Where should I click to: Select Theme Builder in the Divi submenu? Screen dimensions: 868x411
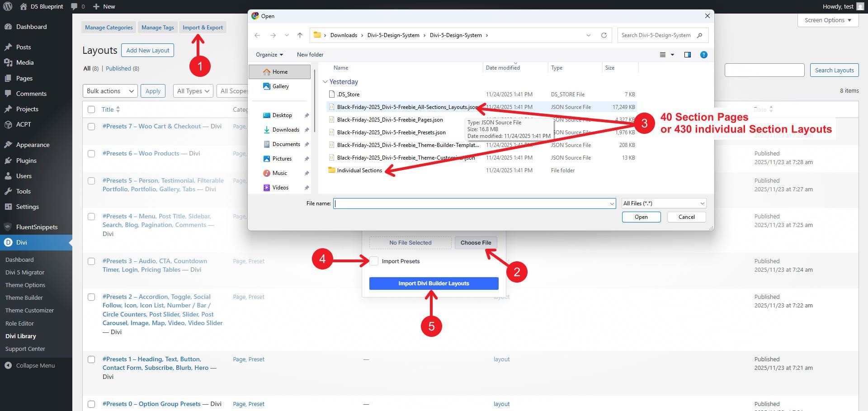pyautogui.click(x=24, y=298)
